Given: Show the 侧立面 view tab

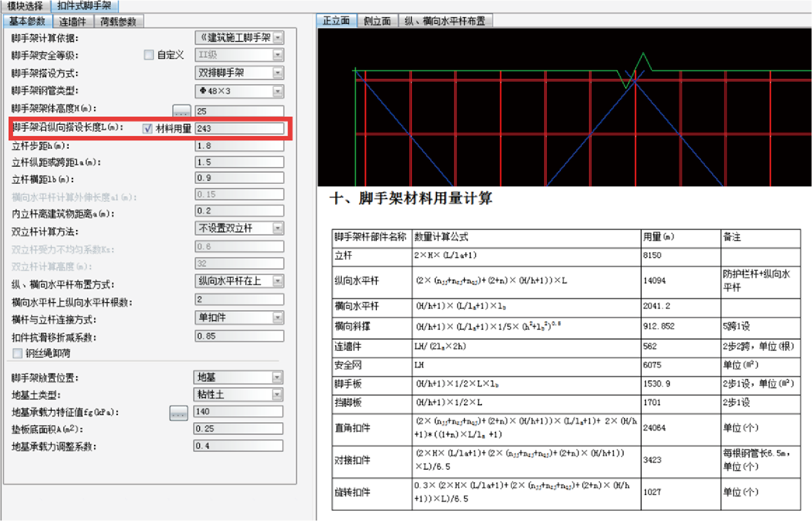Looking at the screenshot, I should (377, 21).
